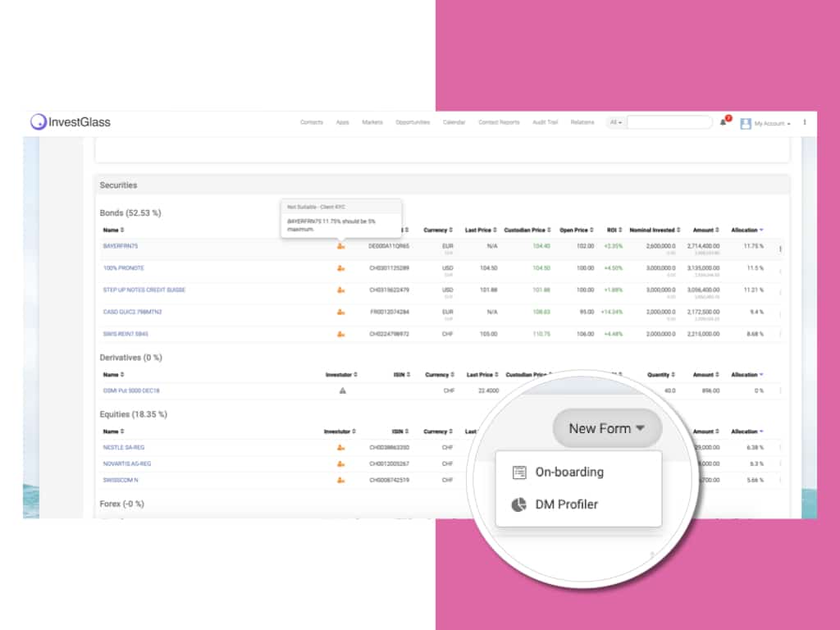
Task: Click the amount 2,714,400.00 in Bonds
Action: pos(703,246)
